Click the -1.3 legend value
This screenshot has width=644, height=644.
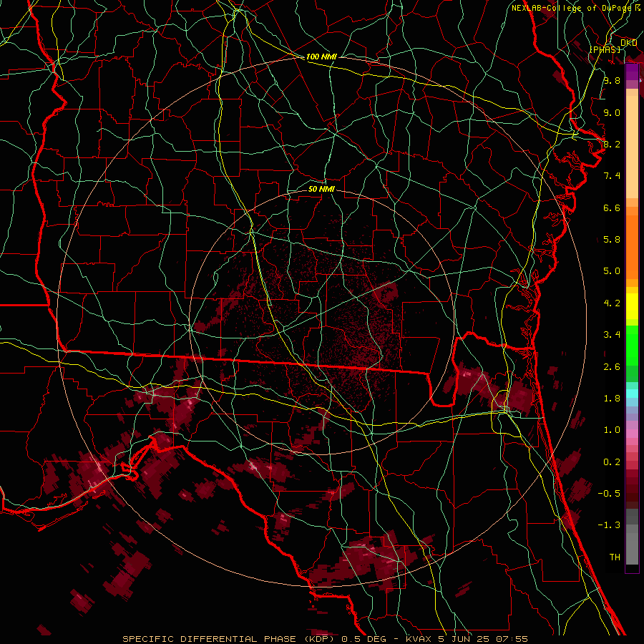click(x=609, y=525)
